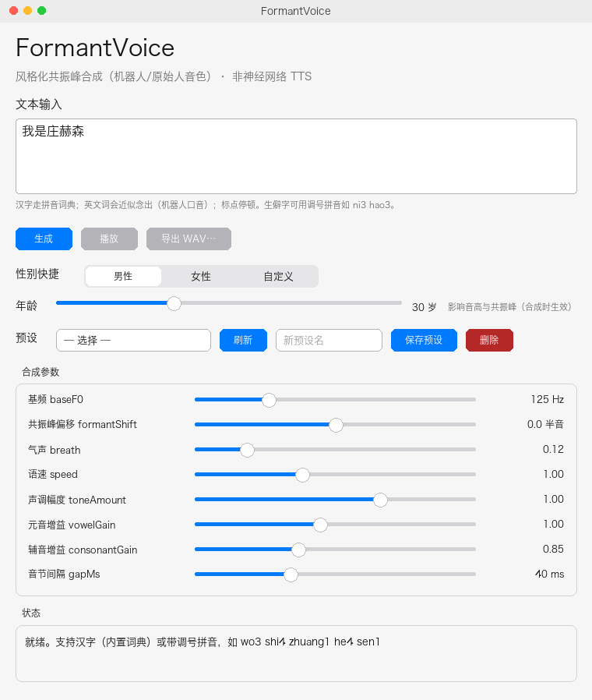The height and width of the screenshot is (700, 592).
Task: Click inside the 文本输入 text area
Action: [x=296, y=156]
